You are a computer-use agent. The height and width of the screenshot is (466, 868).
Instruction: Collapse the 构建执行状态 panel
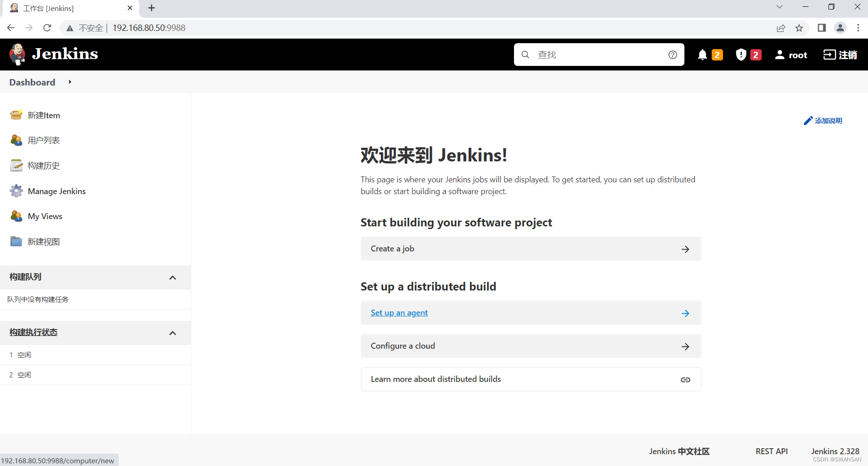[x=172, y=333]
